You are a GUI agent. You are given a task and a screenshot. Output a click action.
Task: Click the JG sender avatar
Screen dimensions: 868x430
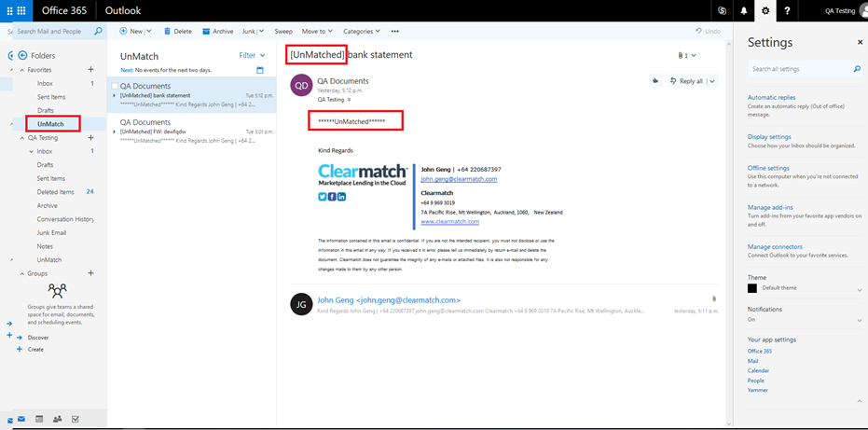[x=301, y=304]
